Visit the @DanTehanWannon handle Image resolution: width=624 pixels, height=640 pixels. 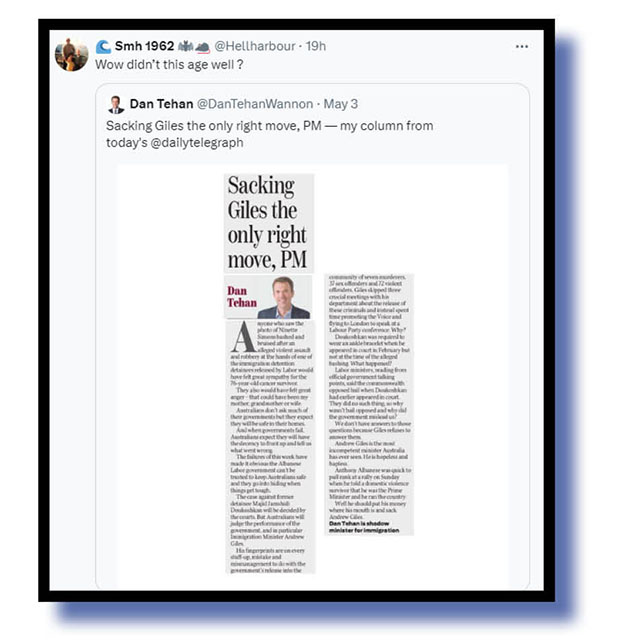tap(255, 104)
